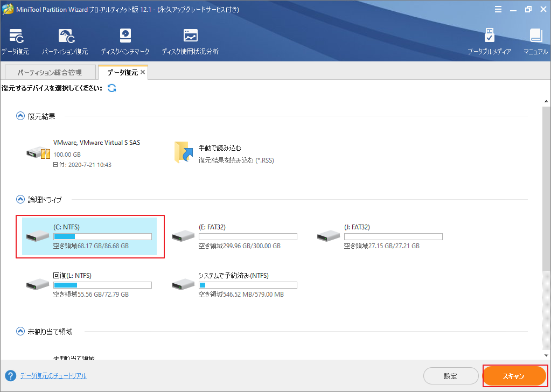This screenshot has width=551, height=392.
Task: Click the 100.00 GB disk size text
Action: 67,155
